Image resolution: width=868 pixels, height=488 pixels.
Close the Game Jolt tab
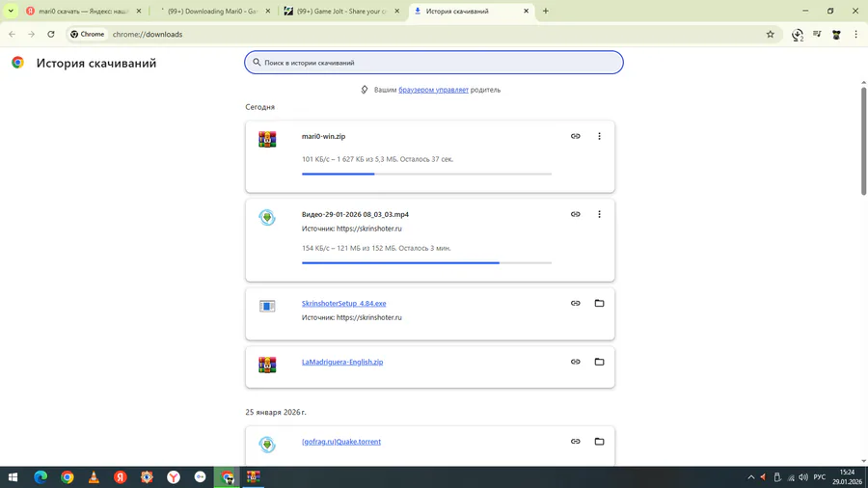tap(397, 11)
